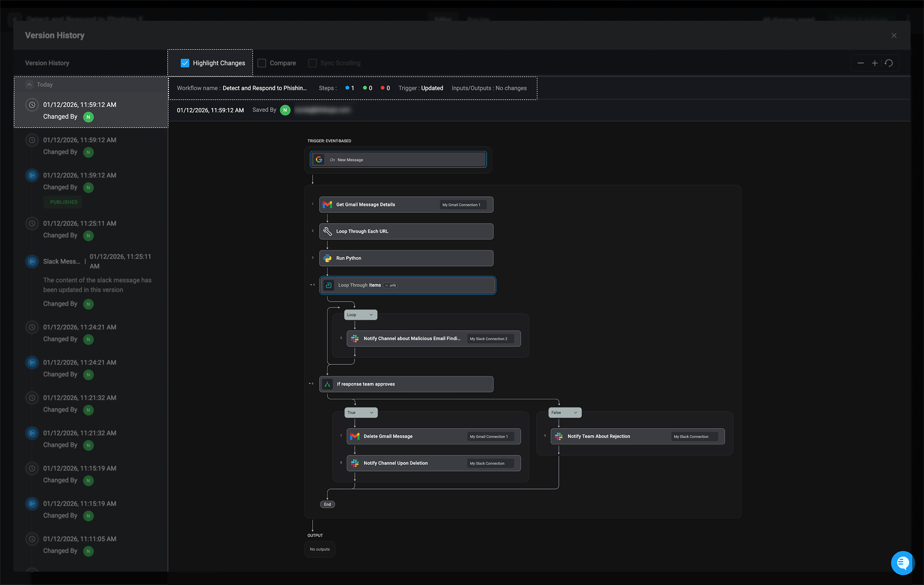Click Gmail icon on Get Gmail Message Details

pyautogui.click(x=327, y=205)
